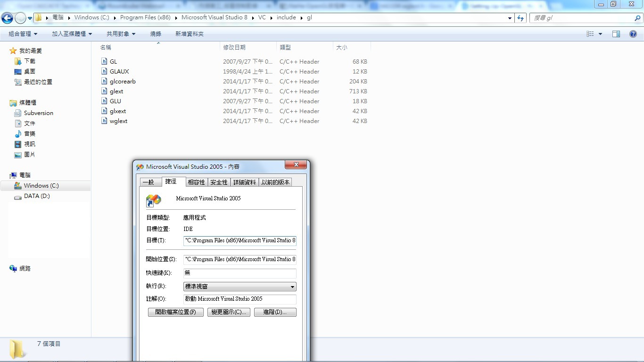Viewport: 644px width, 362px height.
Task: Open the 執行(R) window mode dropdown
Action: click(x=240, y=287)
